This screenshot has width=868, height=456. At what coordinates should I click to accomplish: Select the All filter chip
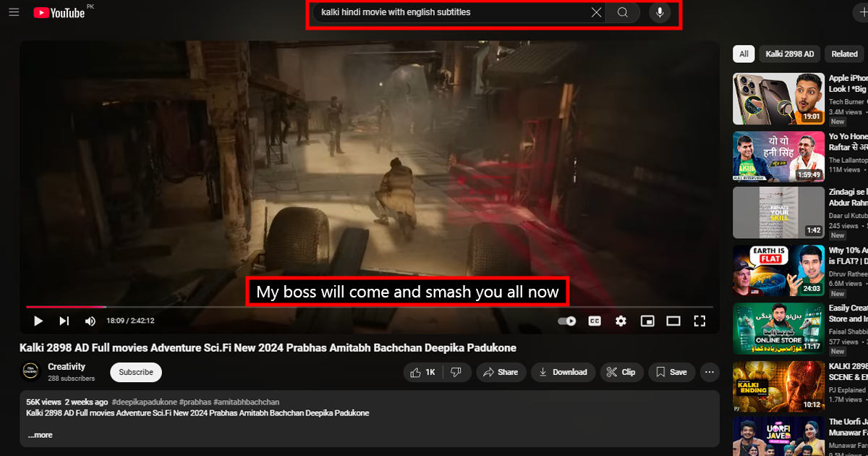744,54
